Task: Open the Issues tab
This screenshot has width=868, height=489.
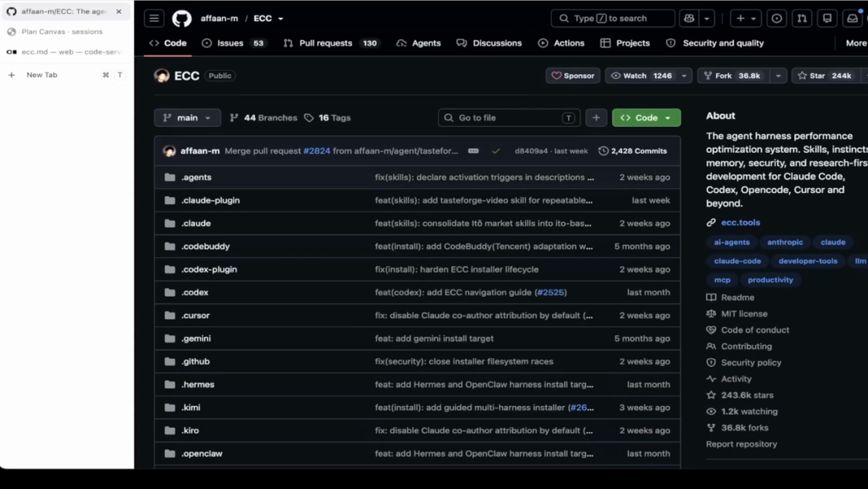Action: click(x=234, y=43)
